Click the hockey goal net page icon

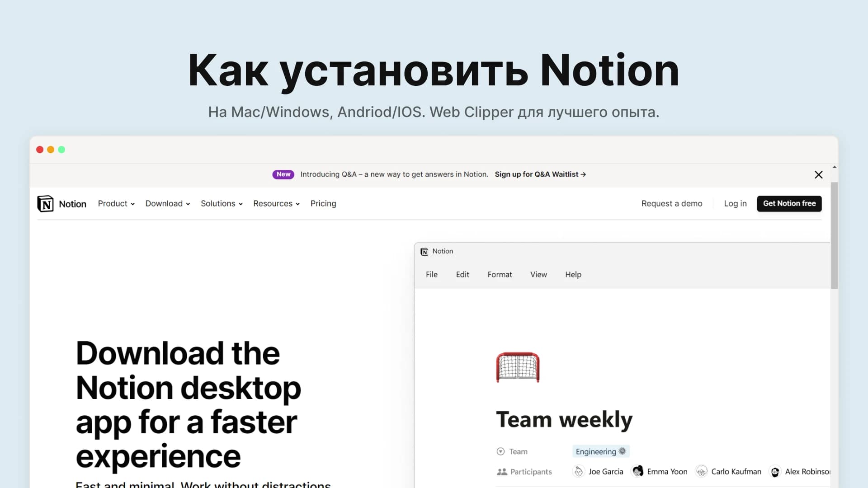[518, 367]
